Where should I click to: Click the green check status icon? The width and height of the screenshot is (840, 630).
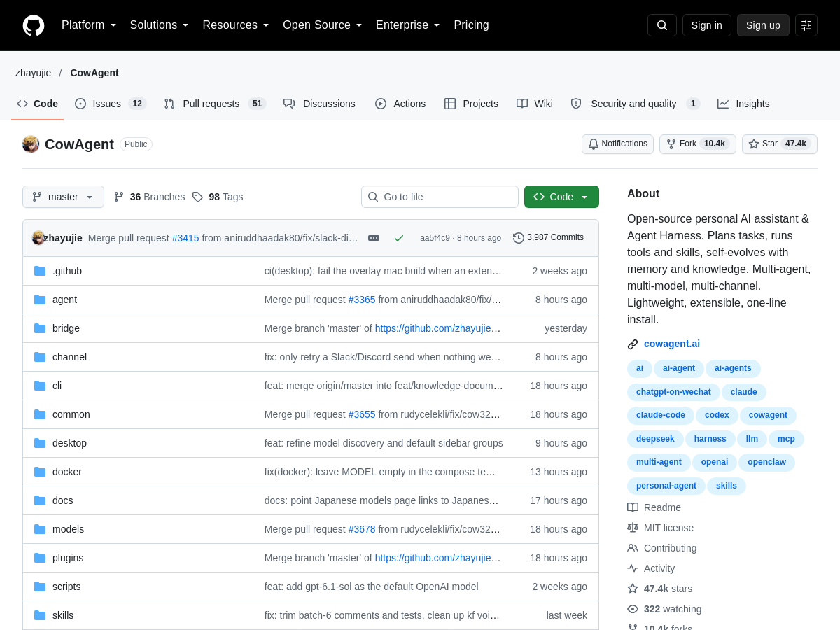(399, 238)
